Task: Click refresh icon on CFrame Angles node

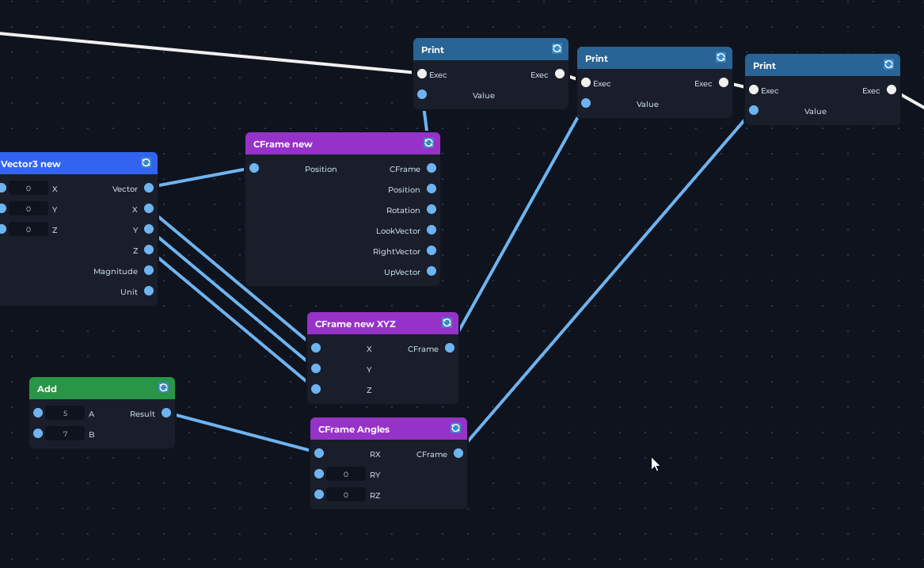Action: (x=455, y=429)
